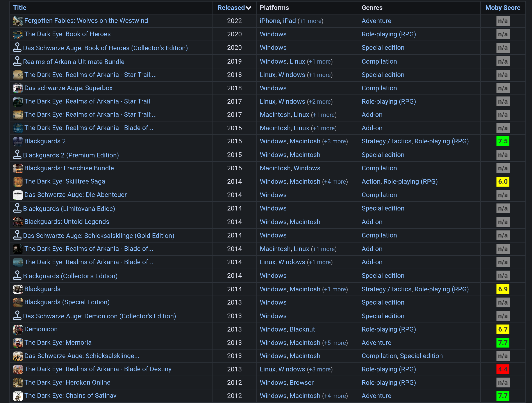532x403 pixels.
Task: Click Blacknut platform link in Demonicon row
Action: click(x=302, y=329)
